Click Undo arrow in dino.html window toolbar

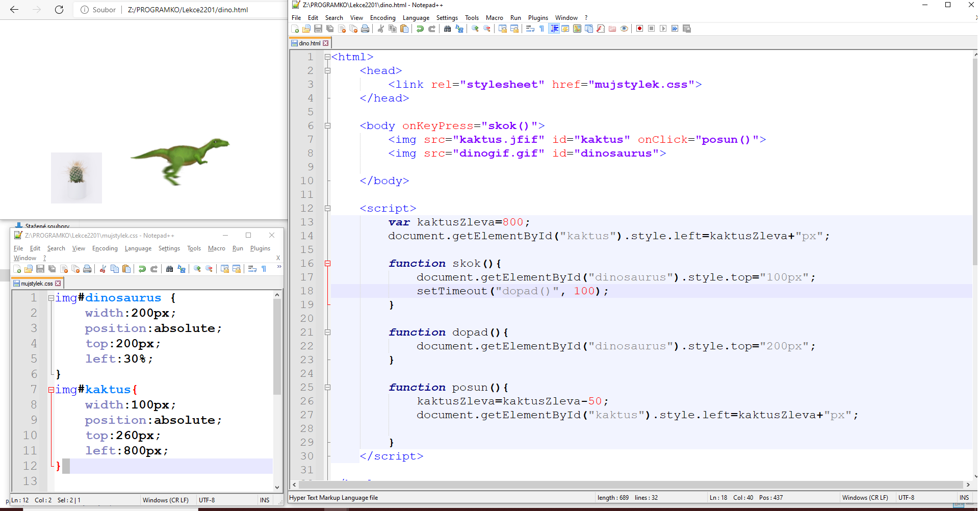420,29
